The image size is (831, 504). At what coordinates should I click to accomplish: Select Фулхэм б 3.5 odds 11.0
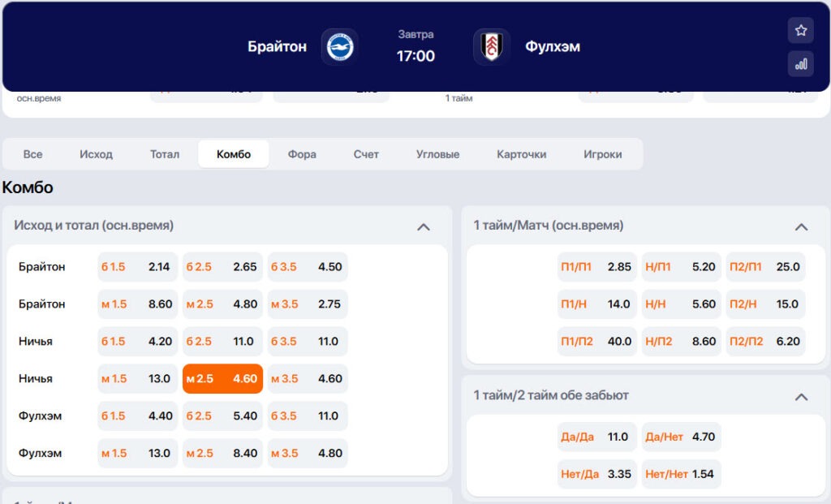click(x=308, y=416)
